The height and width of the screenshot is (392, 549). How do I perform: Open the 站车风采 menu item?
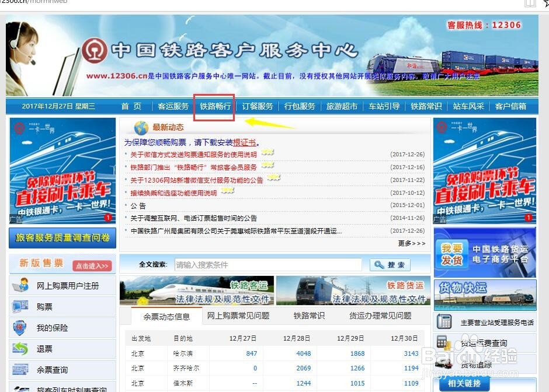pyautogui.click(x=468, y=106)
